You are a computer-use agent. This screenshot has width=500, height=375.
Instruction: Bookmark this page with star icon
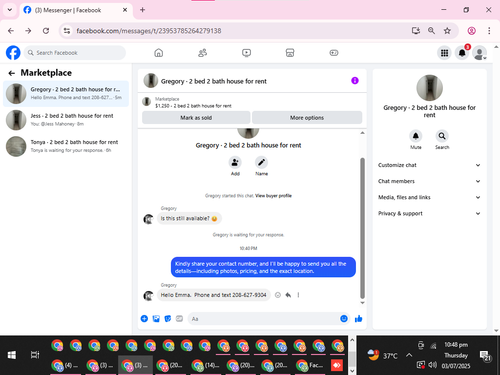(x=447, y=31)
